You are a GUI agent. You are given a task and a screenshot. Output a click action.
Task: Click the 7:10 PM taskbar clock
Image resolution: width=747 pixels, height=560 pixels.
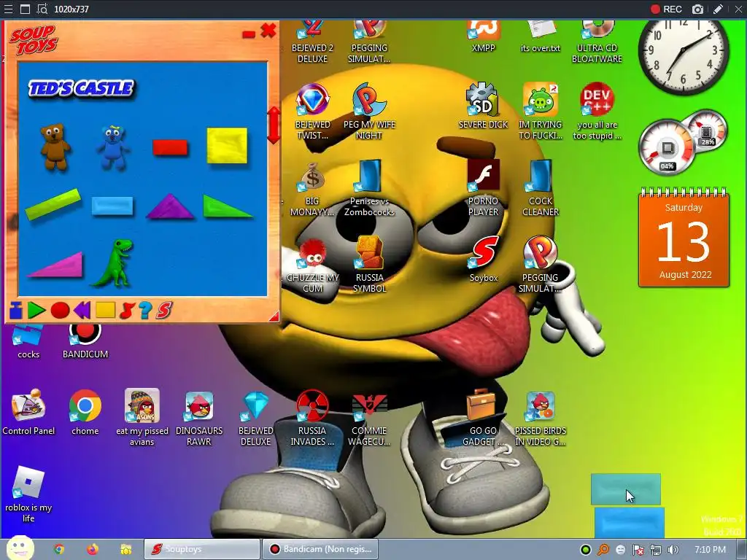[x=710, y=550]
